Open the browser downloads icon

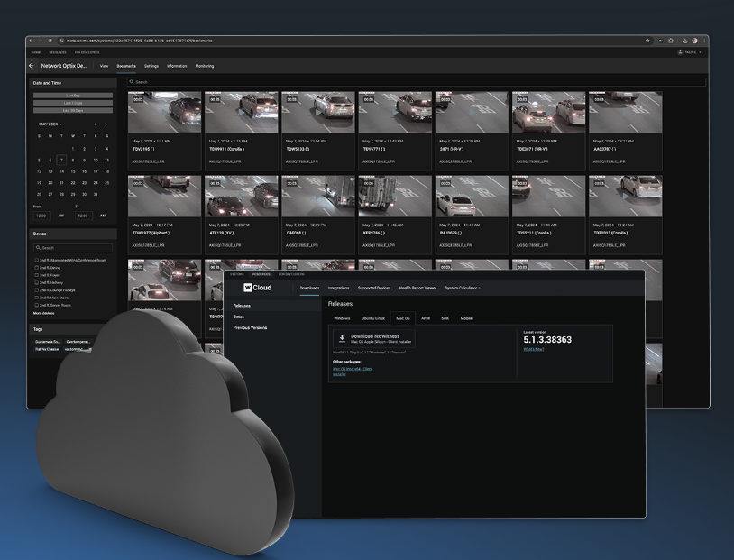pos(684,41)
